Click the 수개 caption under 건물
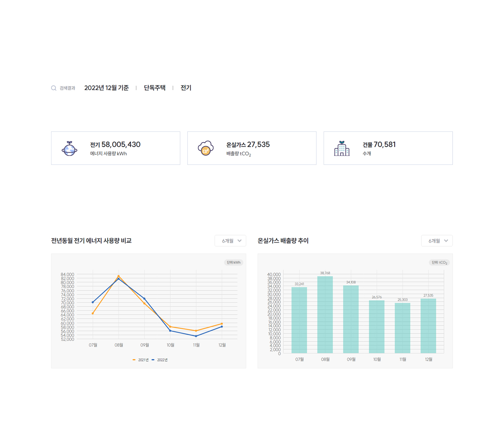This screenshot has height=432, width=504. point(367,154)
